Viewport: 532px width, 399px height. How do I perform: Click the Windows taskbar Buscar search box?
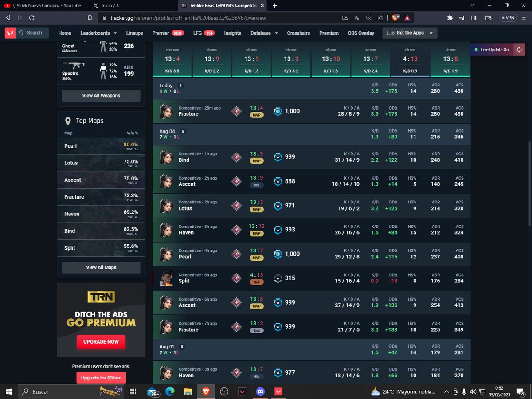pos(71,392)
